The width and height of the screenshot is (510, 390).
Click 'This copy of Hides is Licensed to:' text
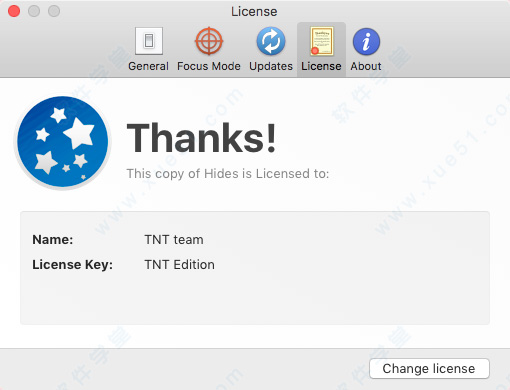coord(228,174)
